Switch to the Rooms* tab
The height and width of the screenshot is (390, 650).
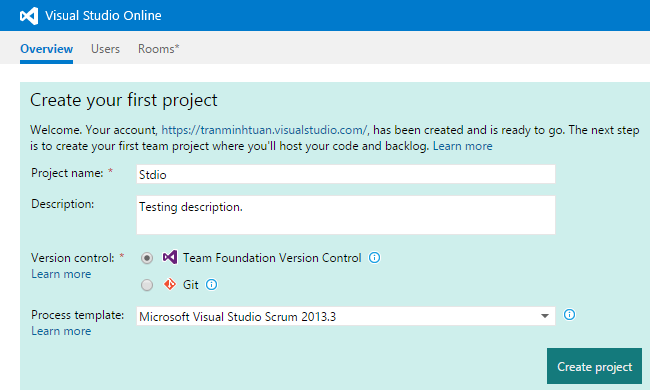[x=158, y=49]
